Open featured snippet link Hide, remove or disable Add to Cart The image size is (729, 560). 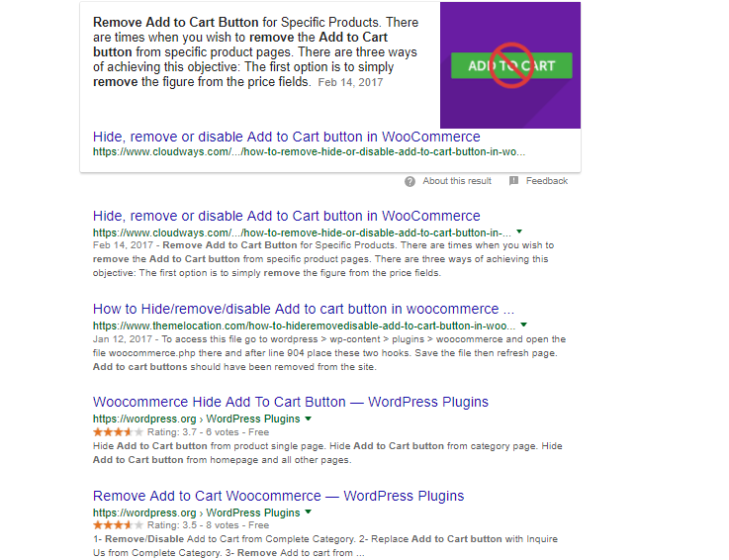tap(287, 137)
